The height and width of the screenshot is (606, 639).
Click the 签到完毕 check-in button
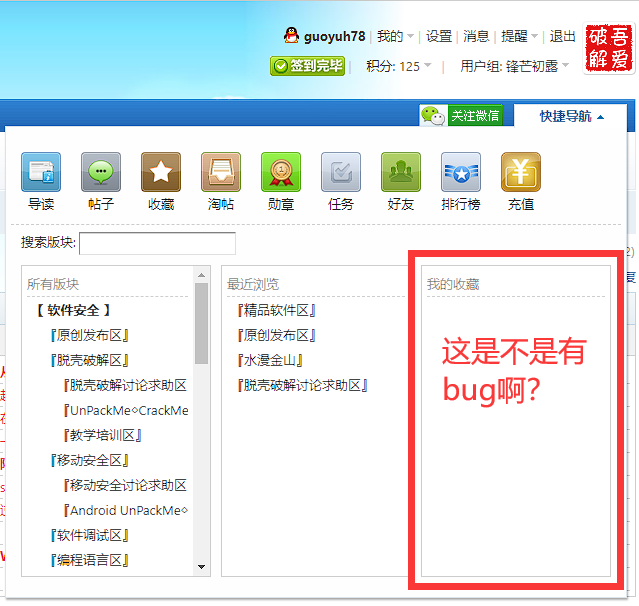pos(308,66)
